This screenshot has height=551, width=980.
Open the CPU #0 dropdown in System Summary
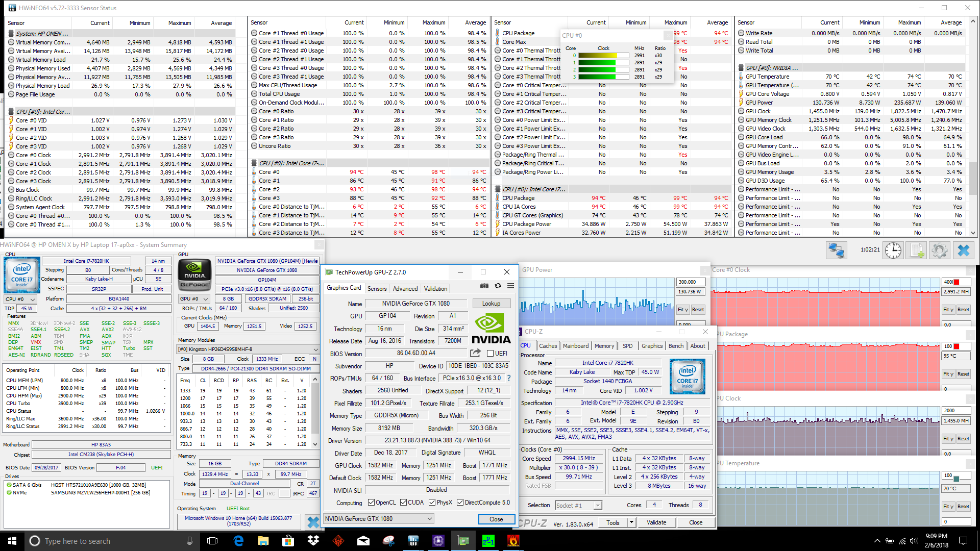[x=20, y=299]
